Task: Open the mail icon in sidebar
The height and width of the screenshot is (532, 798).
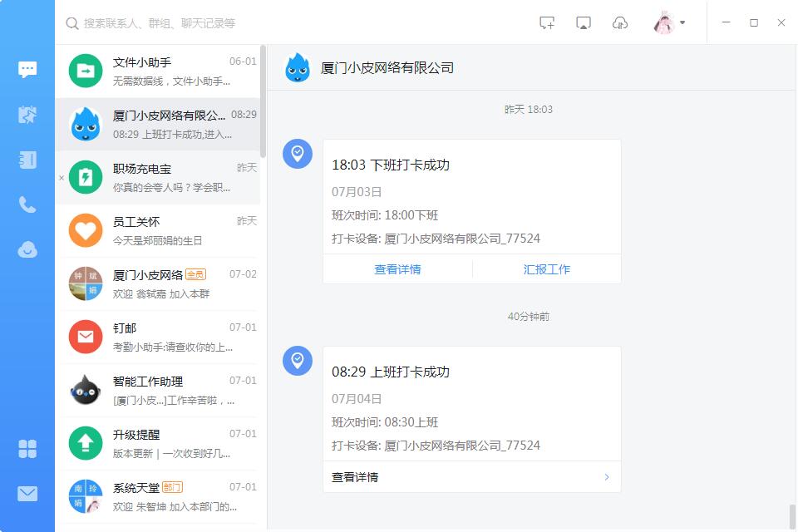Action: pyautogui.click(x=27, y=494)
